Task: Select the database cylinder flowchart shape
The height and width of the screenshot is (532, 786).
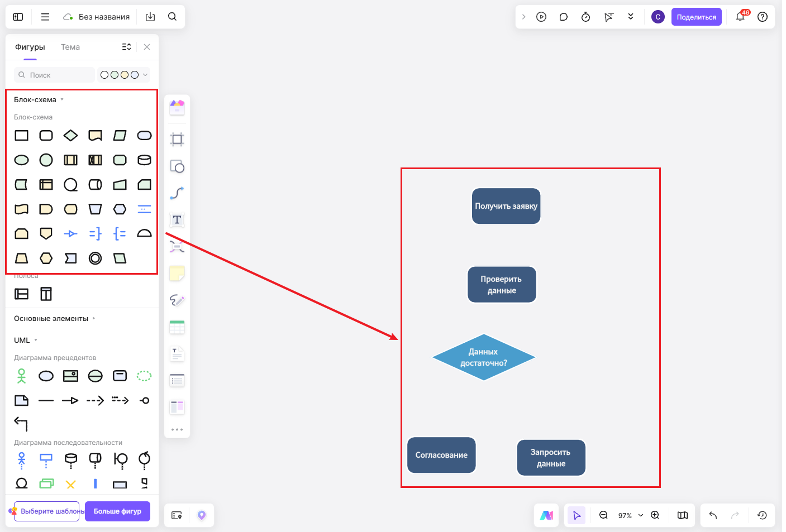Action: [x=145, y=160]
